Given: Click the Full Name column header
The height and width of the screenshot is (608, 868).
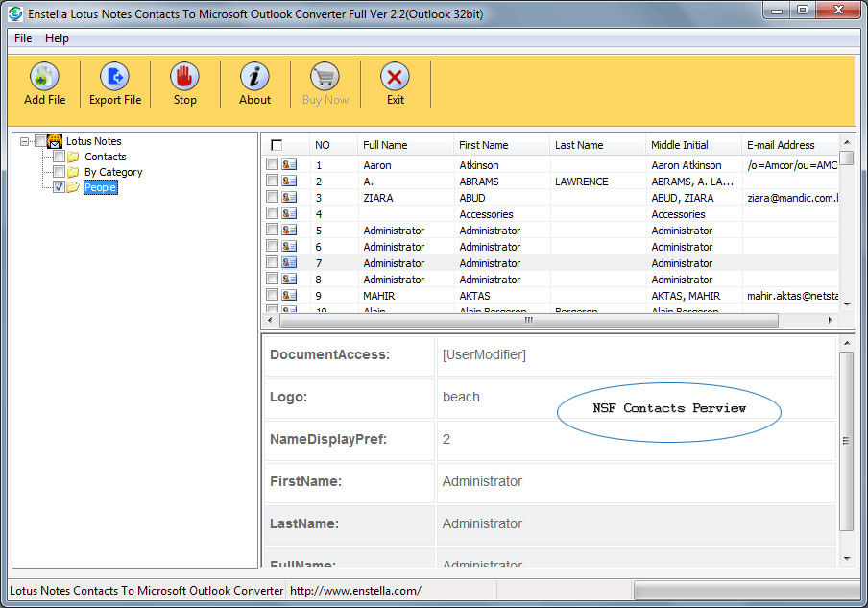Looking at the screenshot, I should pos(406,145).
